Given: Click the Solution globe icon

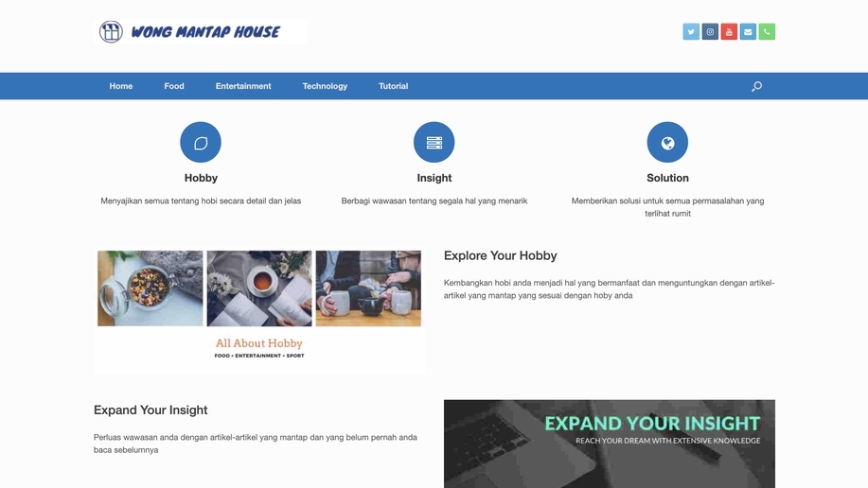Looking at the screenshot, I should click(667, 142).
